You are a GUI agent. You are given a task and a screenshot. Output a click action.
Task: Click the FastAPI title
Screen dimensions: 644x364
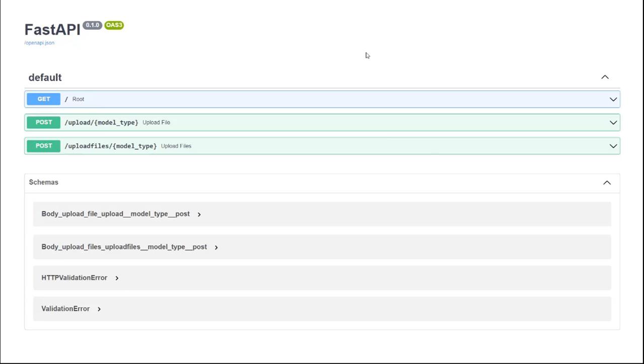click(52, 29)
